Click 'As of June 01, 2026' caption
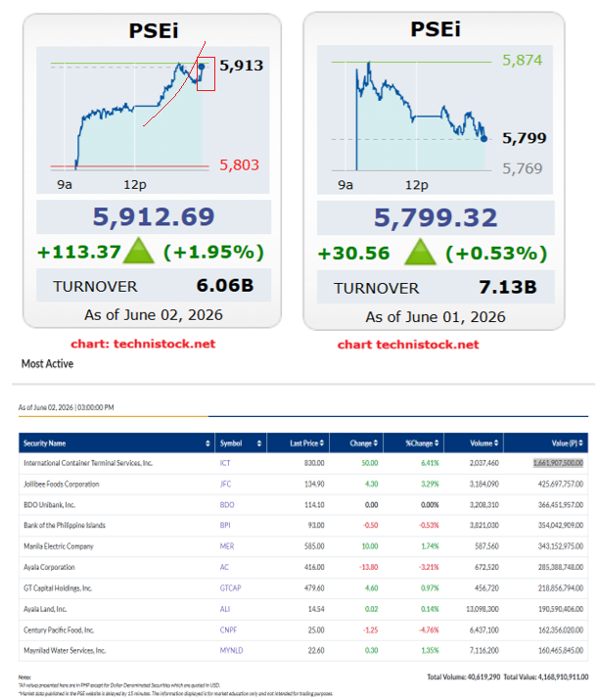 pos(436,317)
